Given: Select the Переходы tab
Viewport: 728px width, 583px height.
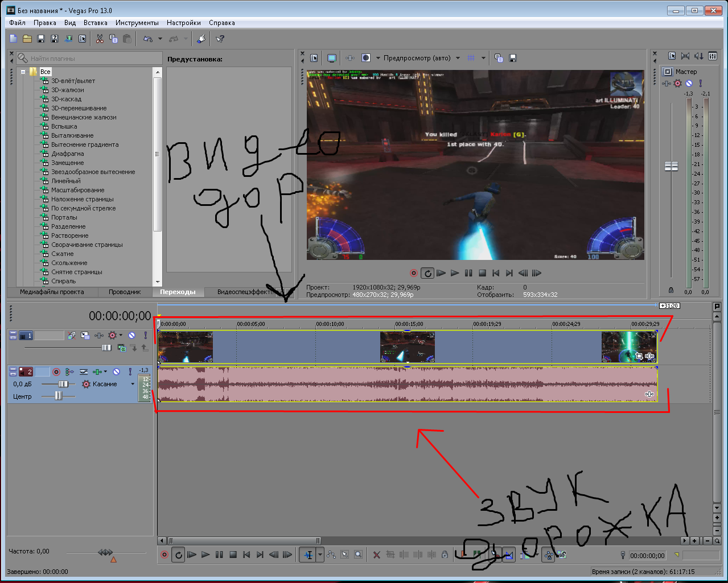Looking at the screenshot, I should [178, 292].
